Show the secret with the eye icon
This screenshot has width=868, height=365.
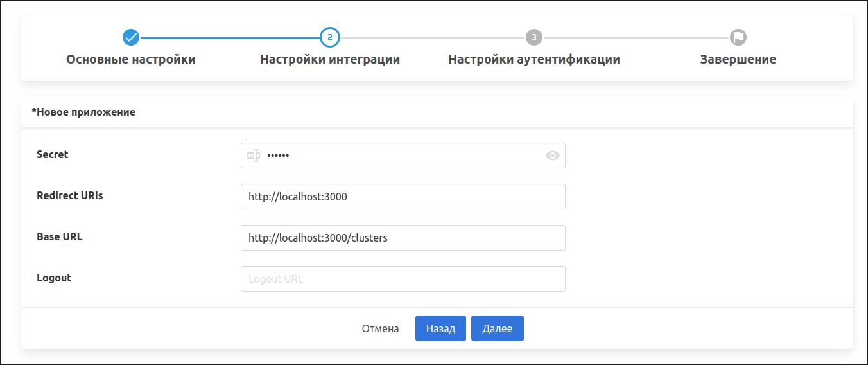552,156
